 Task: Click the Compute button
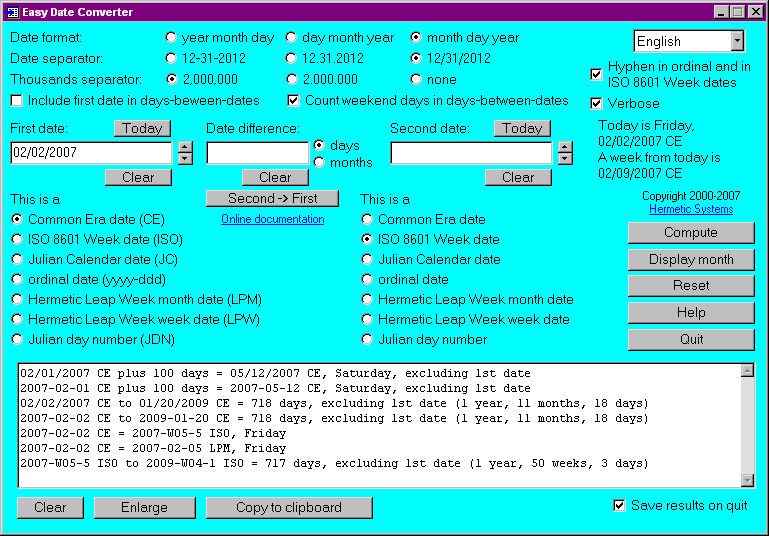(691, 232)
